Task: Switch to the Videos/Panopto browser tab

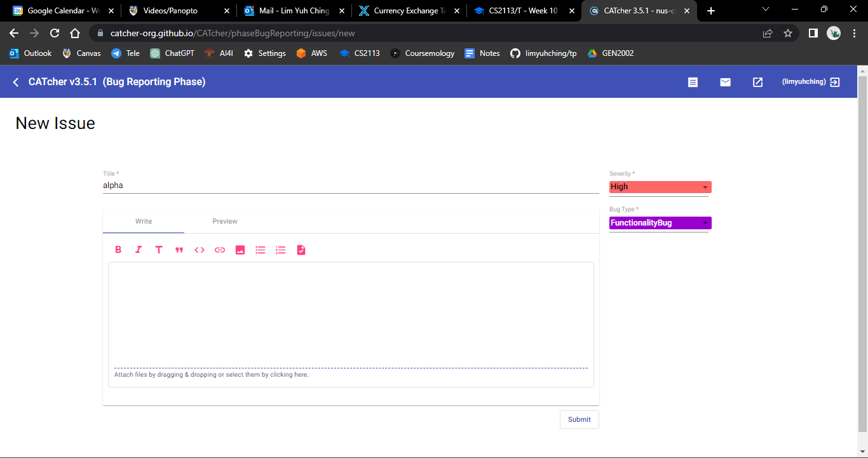Action: coord(179,11)
